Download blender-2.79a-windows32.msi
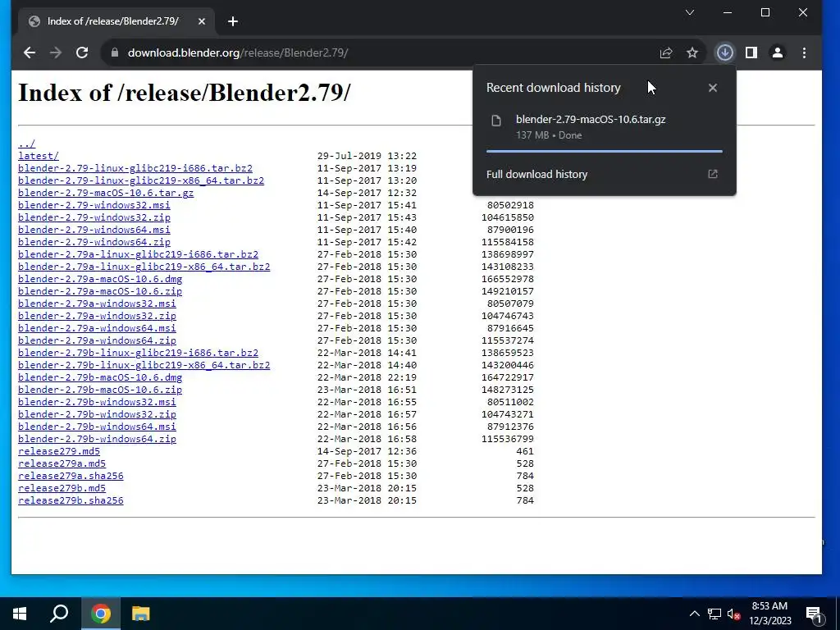Viewport: 840px width, 630px height. coord(97,304)
